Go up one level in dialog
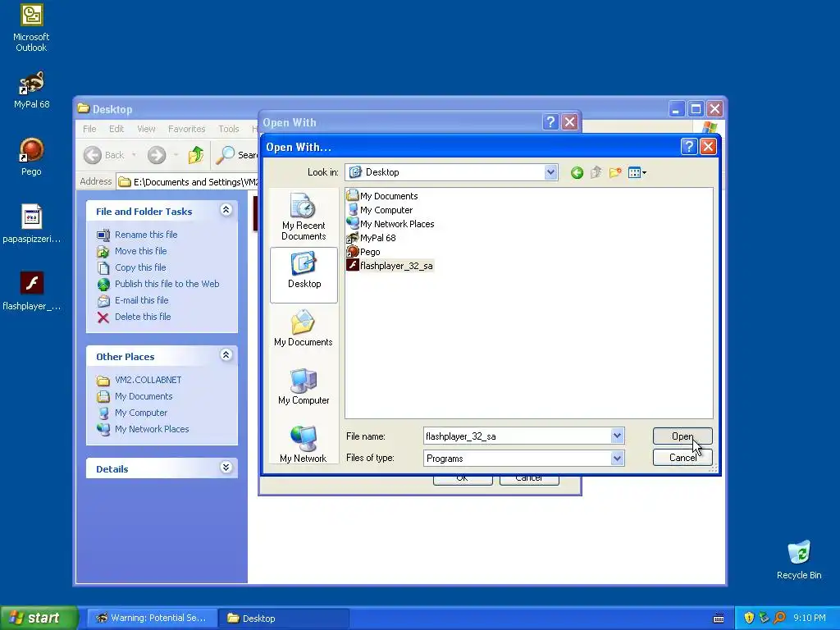This screenshot has width=840, height=630. [x=596, y=172]
